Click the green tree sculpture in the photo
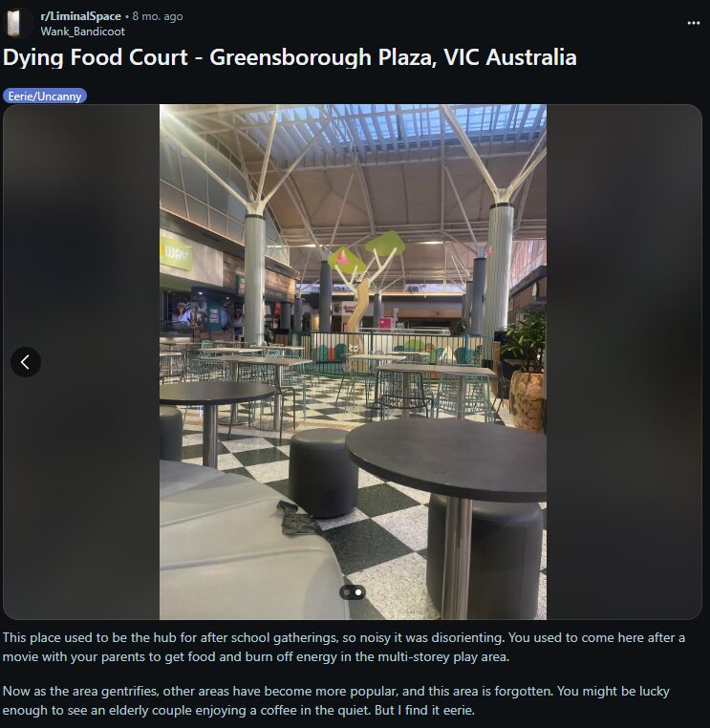Viewport: 710px width, 728px height. tap(366, 279)
